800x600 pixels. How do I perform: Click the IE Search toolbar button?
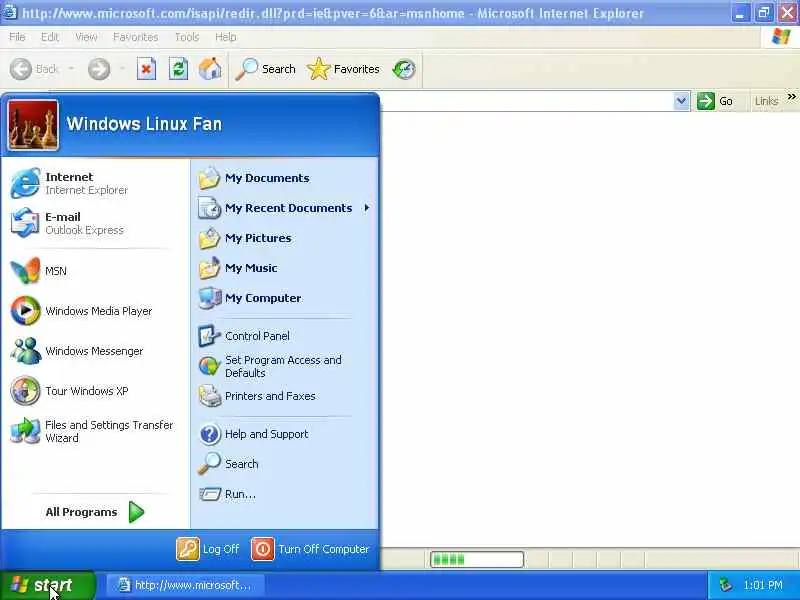pyautogui.click(x=265, y=69)
